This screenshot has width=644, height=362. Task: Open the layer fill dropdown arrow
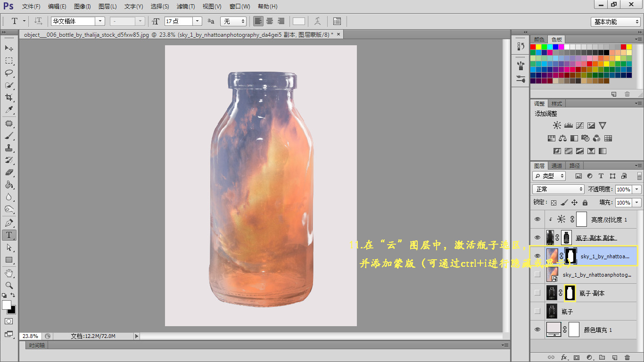point(637,203)
